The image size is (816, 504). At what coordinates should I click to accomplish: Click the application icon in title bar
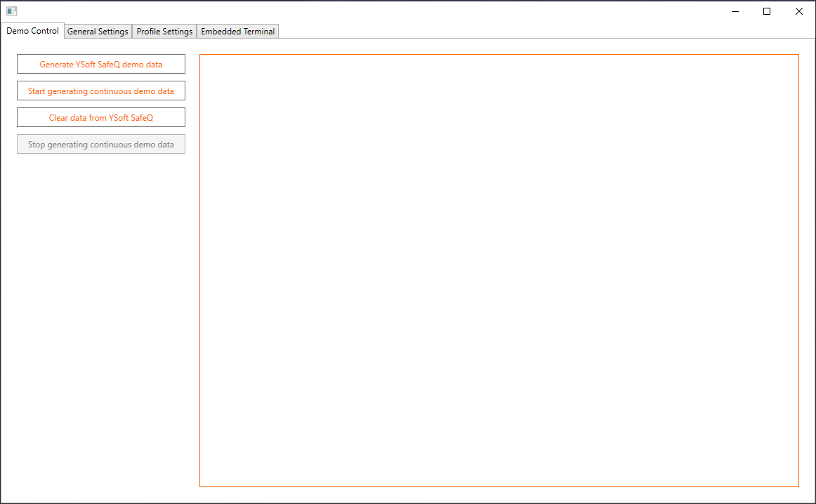point(11,11)
